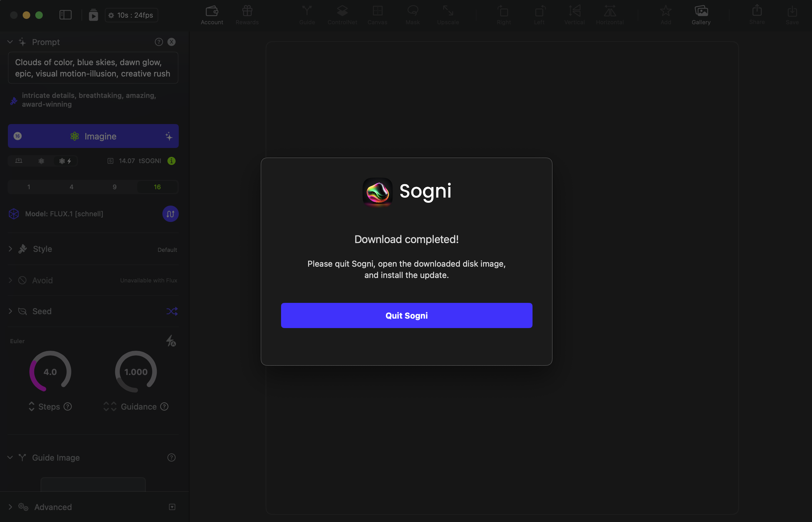
Task: Click the Steps dial control
Action: tap(50, 372)
